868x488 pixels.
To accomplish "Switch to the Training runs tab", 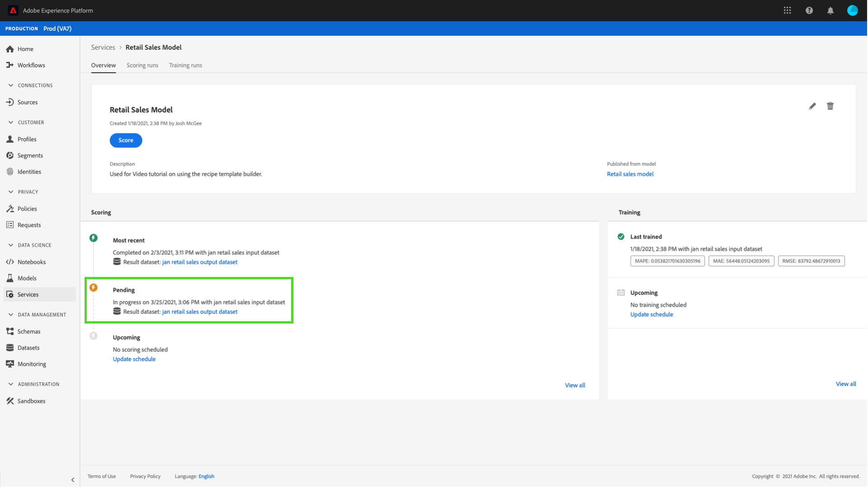I will pos(185,66).
